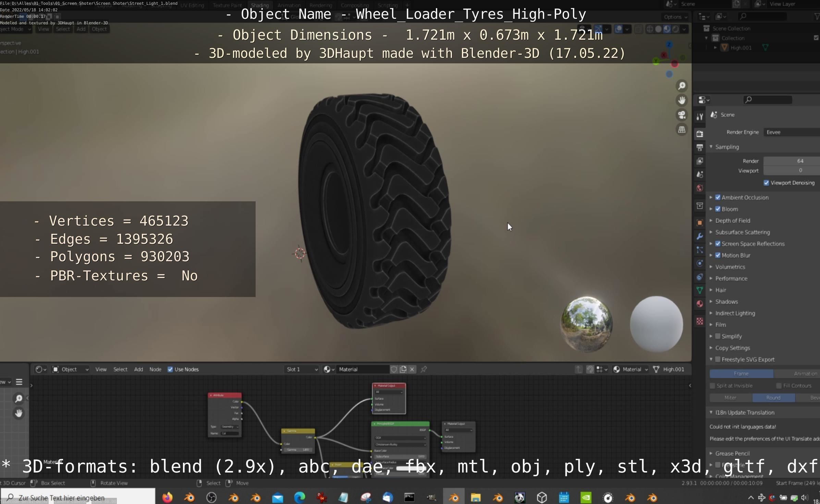
Task: Expand the Depth of Field panel
Action: click(711, 220)
